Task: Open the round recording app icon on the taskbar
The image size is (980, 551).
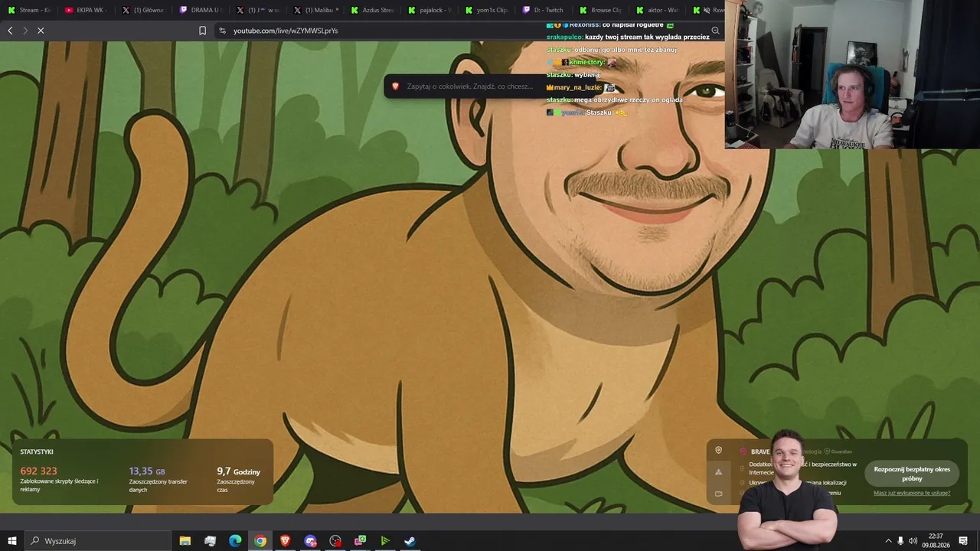Action: point(335,541)
